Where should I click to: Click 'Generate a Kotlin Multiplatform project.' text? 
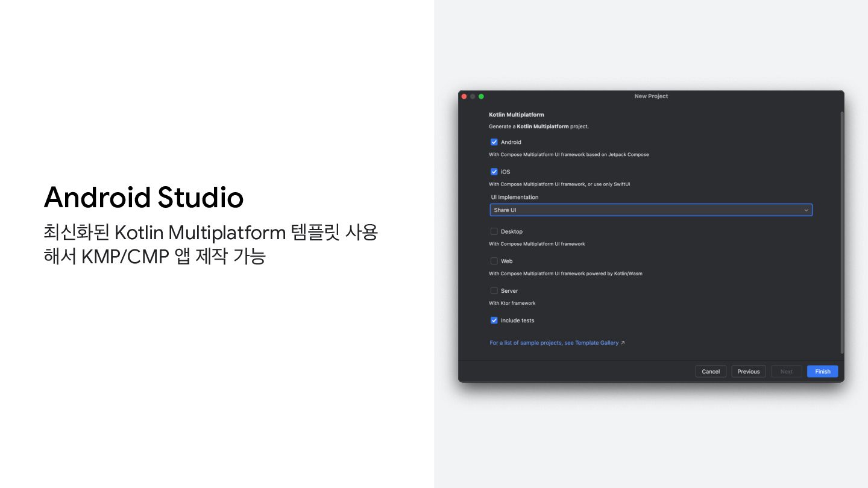pos(539,127)
